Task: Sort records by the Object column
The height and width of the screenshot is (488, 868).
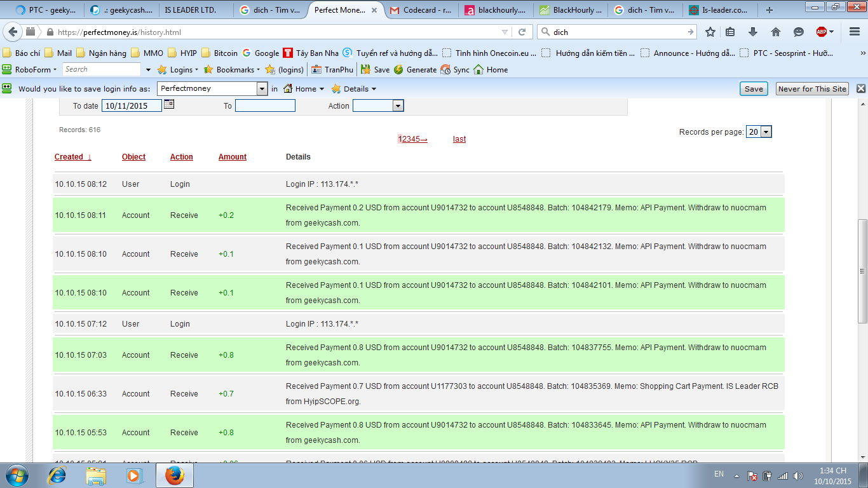Action: coord(133,157)
